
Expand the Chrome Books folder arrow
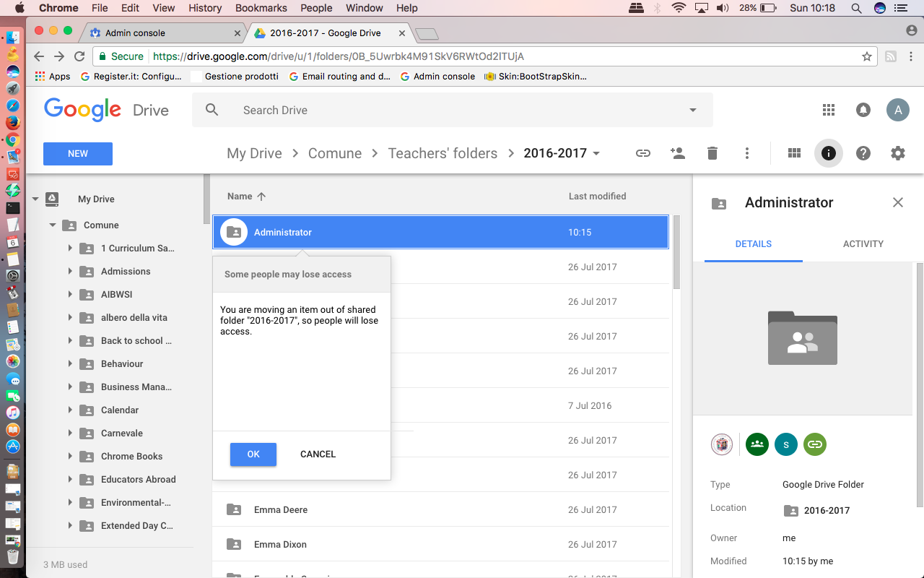(70, 457)
